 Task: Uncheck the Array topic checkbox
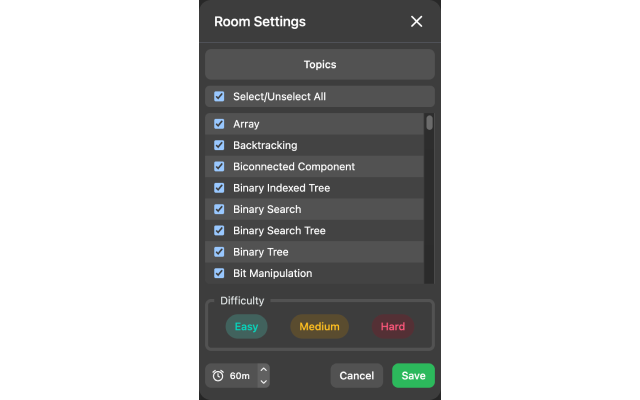pos(219,124)
